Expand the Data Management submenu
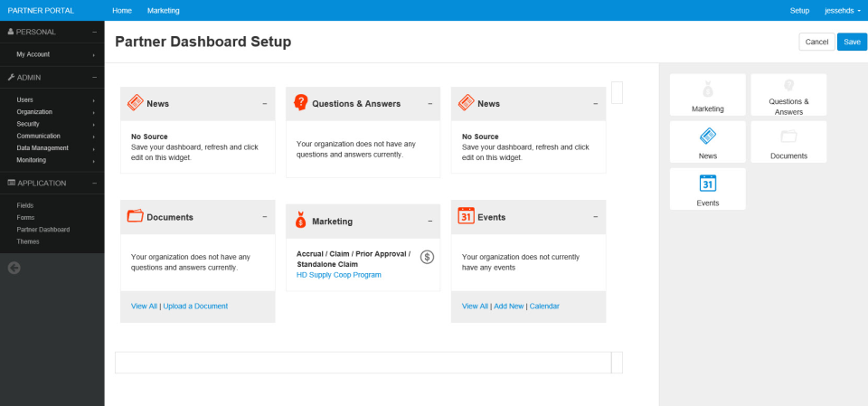This screenshot has height=406, width=868. [54, 147]
